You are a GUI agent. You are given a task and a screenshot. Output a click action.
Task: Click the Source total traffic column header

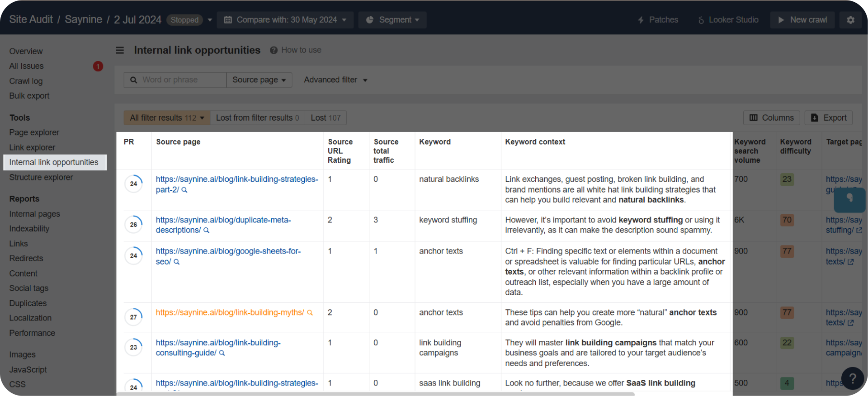pos(386,151)
